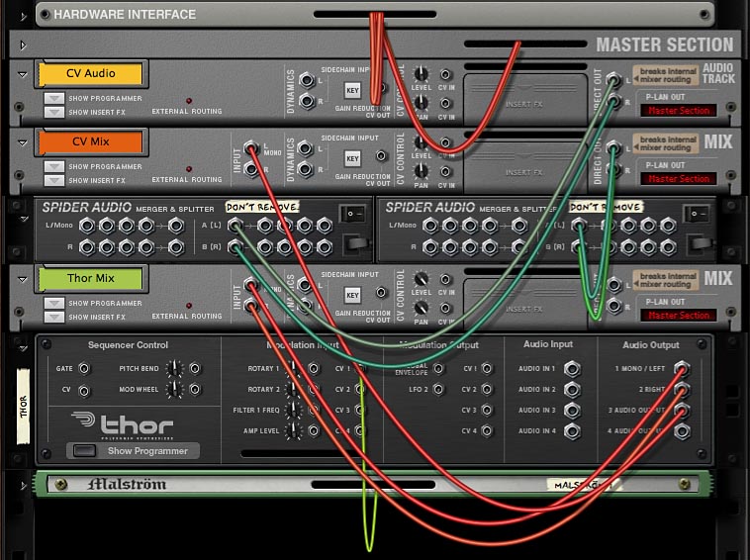Open CV Audio P-LAN Out Master Section selector
The image size is (750, 560).
coord(678,111)
